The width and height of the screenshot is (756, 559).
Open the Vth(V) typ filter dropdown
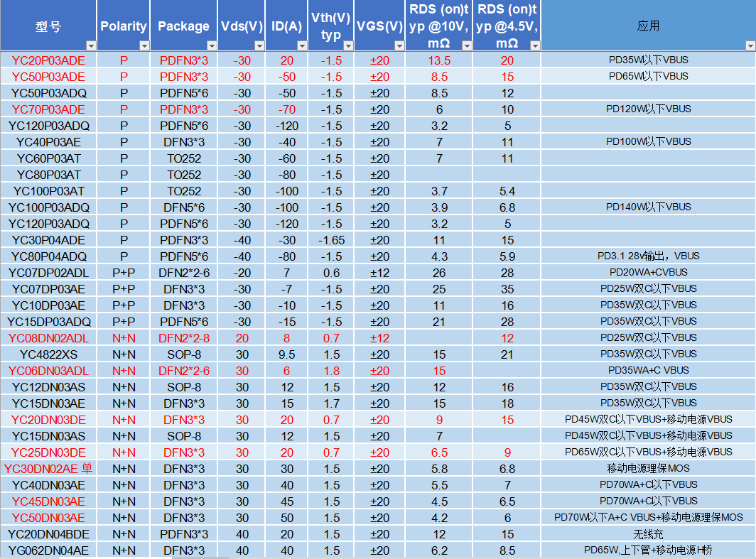(347, 45)
